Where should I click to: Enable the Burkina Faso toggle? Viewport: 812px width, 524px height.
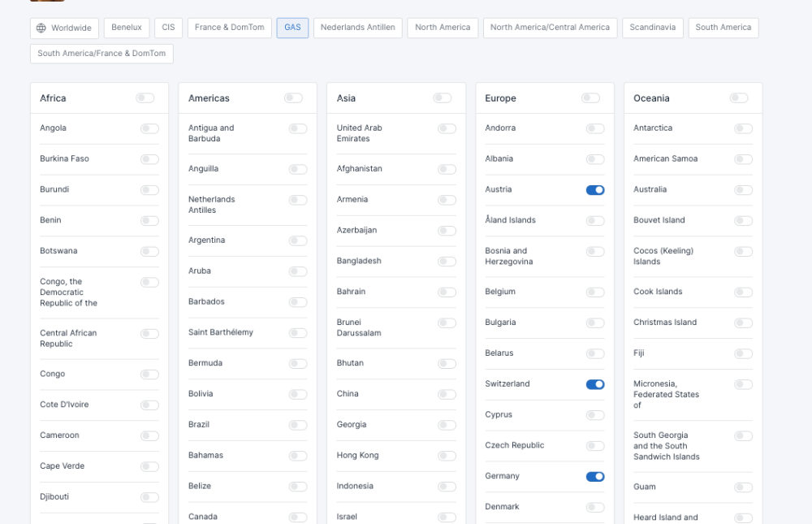point(149,159)
